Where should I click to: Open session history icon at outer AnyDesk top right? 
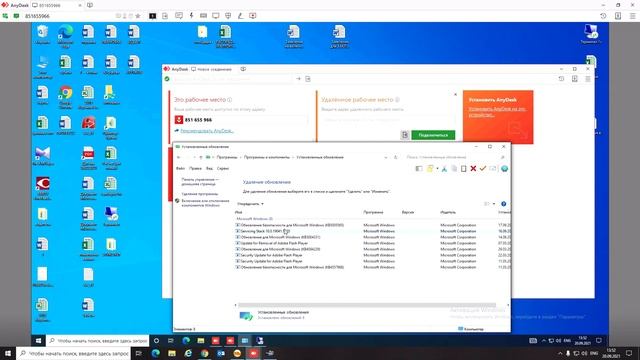tap(603, 16)
